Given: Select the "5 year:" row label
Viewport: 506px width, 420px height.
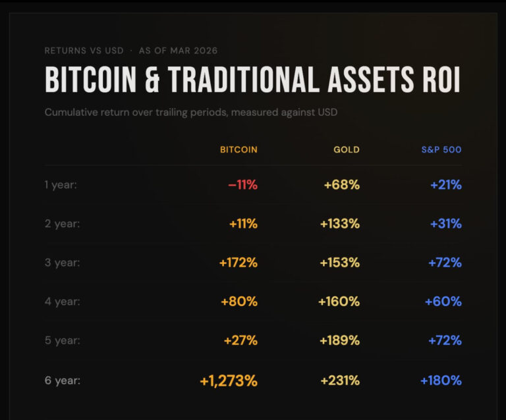Looking at the screenshot, I should [x=62, y=340].
